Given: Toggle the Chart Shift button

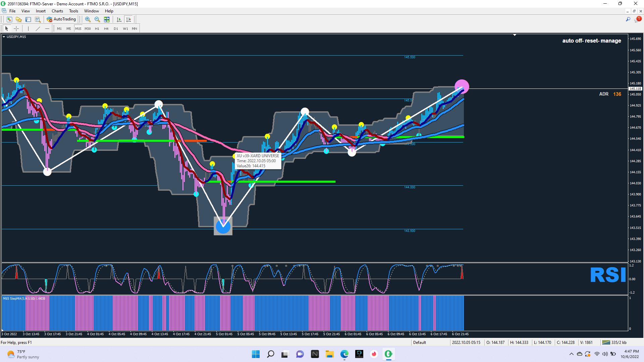Looking at the screenshot, I should (128, 19).
